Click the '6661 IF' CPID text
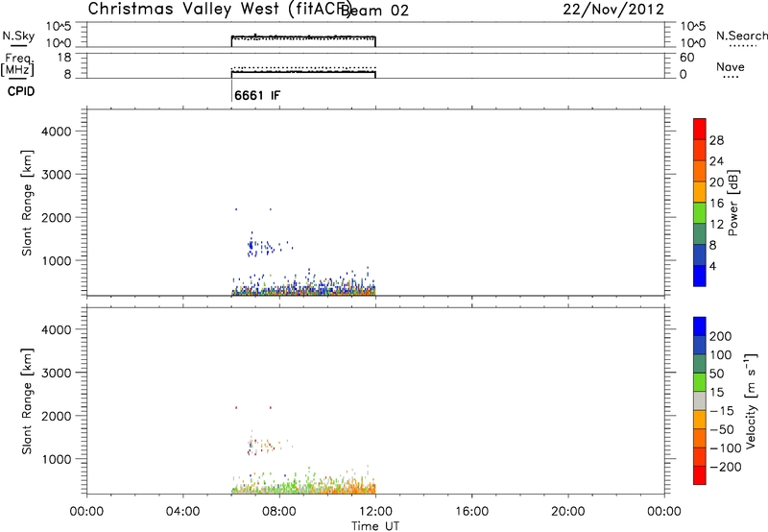This screenshot has width=768, height=532. point(257,95)
